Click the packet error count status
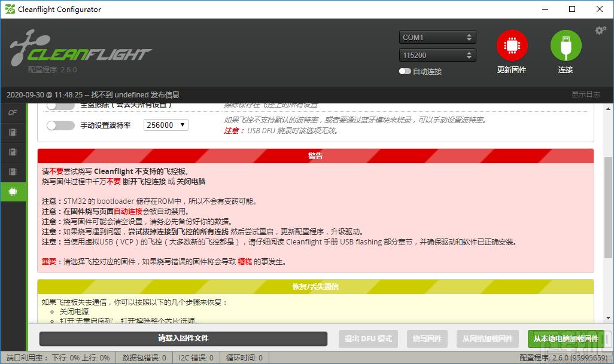This screenshot has height=364, width=614. point(144,358)
